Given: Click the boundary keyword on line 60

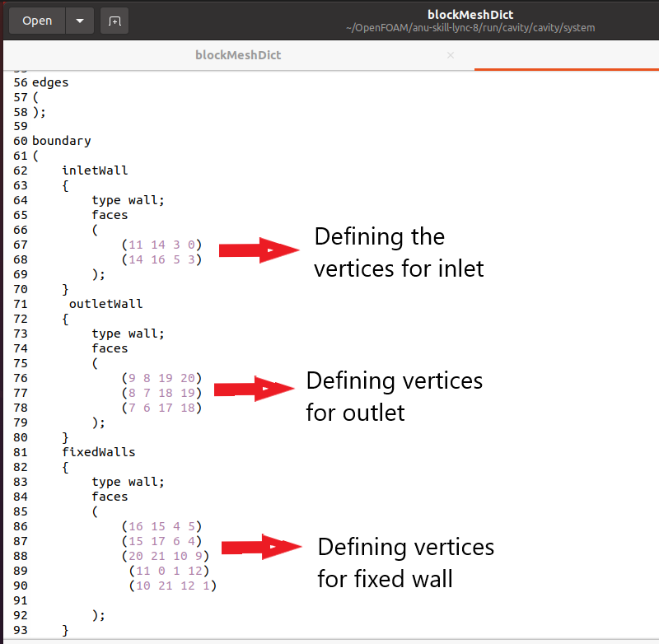Looking at the screenshot, I should [x=61, y=141].
